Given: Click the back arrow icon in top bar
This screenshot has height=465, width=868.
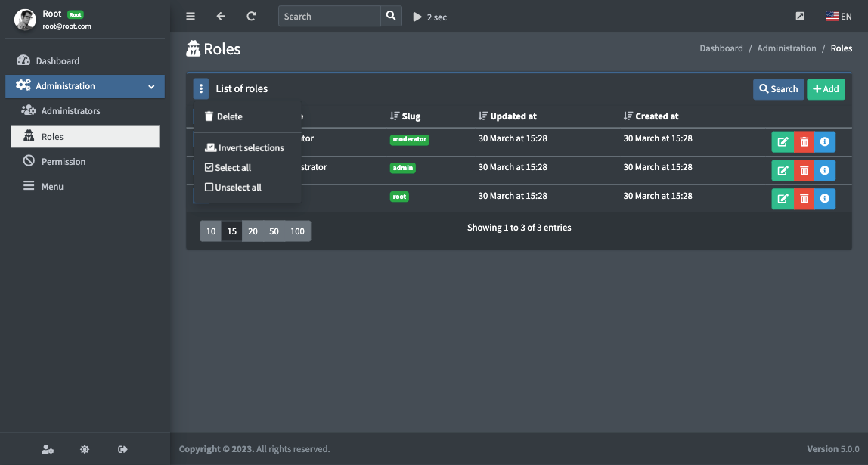Looking at the screenshot, I should [221, 17].
